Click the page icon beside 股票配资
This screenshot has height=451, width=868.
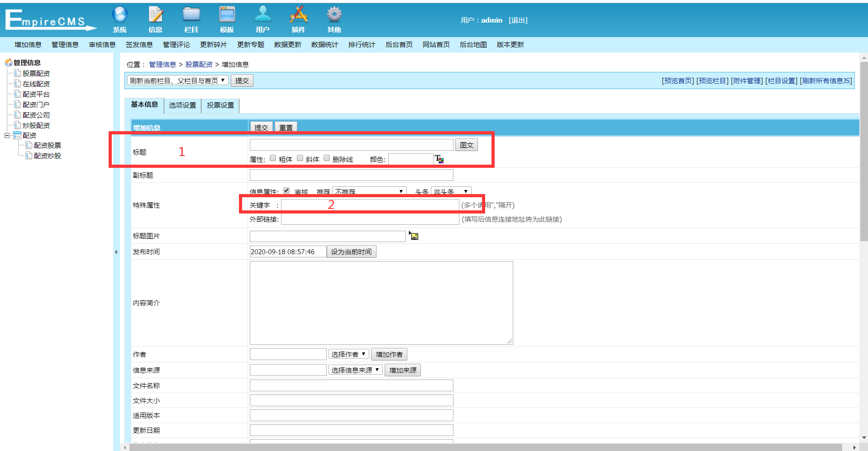17,73
